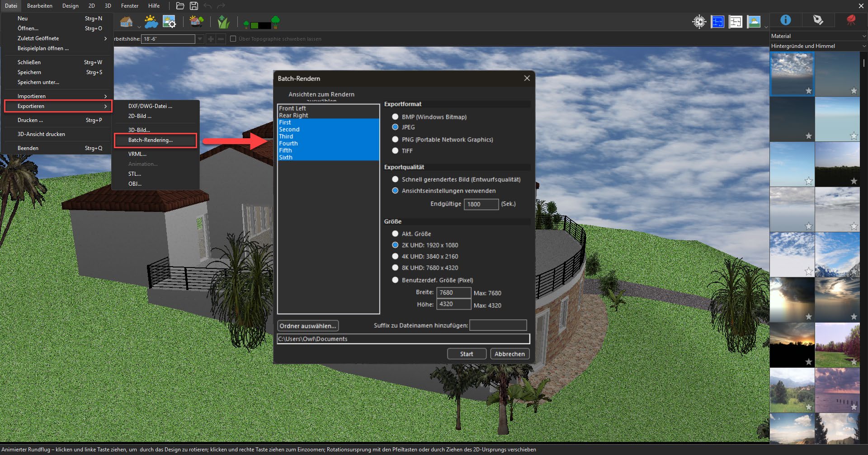Click the large tree icon beside slider
The height and width of the screenshot is (455, 868).
pyautogui.click(x=275, y=22)
